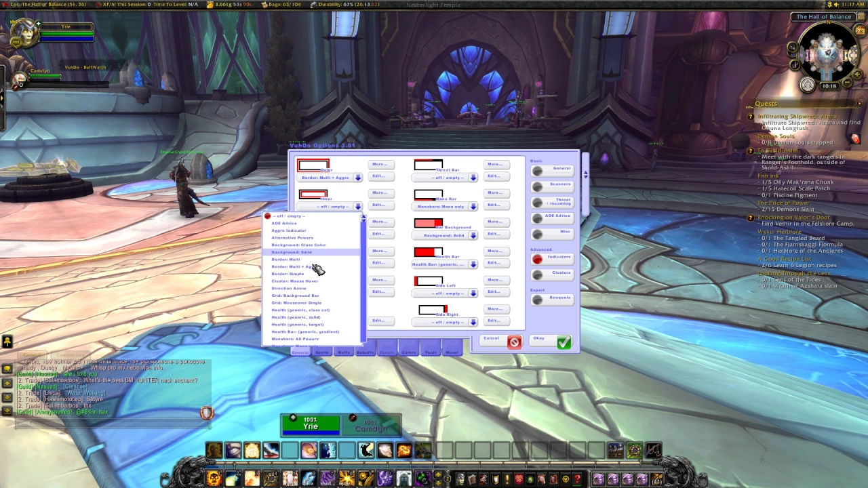Open the Side Left dropdown
This screenshot has height=488, width=868.
446,293
